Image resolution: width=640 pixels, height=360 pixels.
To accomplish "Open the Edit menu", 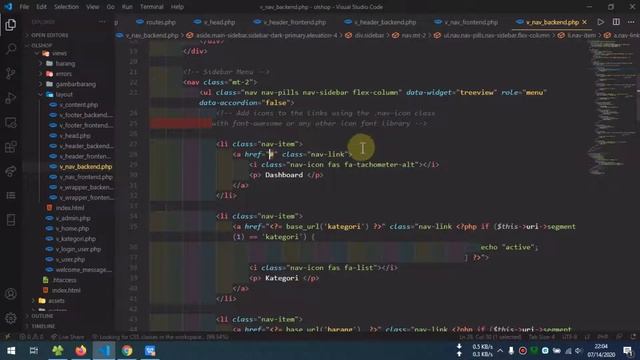I will (x=41, y=7).
